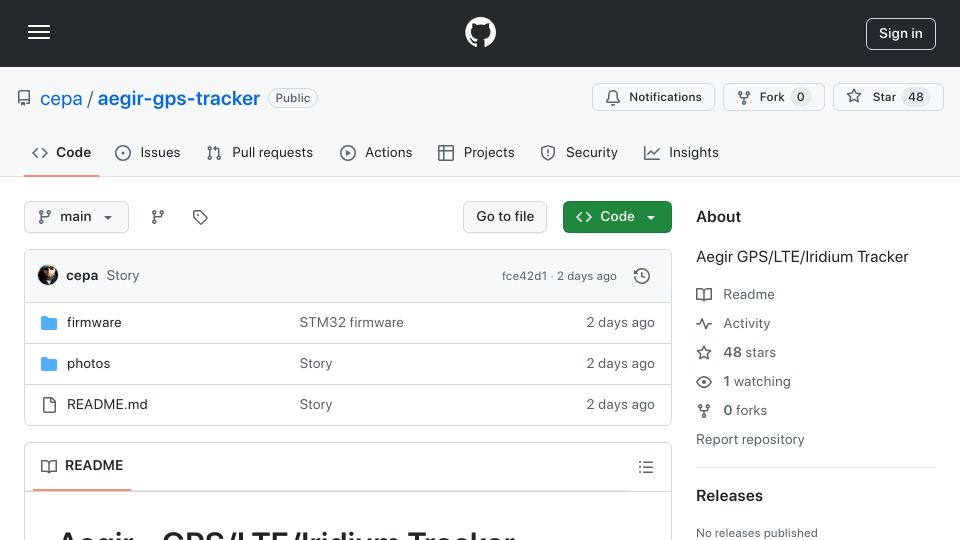Open cepa's avatar in the commit row
The width and height of the screenshot is (960, 540).
[x=48, y=276]
